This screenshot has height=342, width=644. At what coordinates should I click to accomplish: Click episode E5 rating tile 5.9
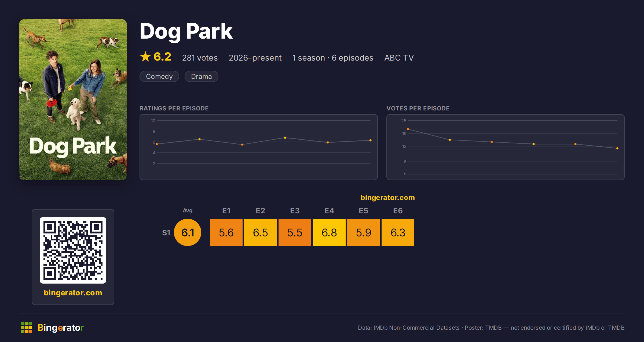[x=364, y=232]
